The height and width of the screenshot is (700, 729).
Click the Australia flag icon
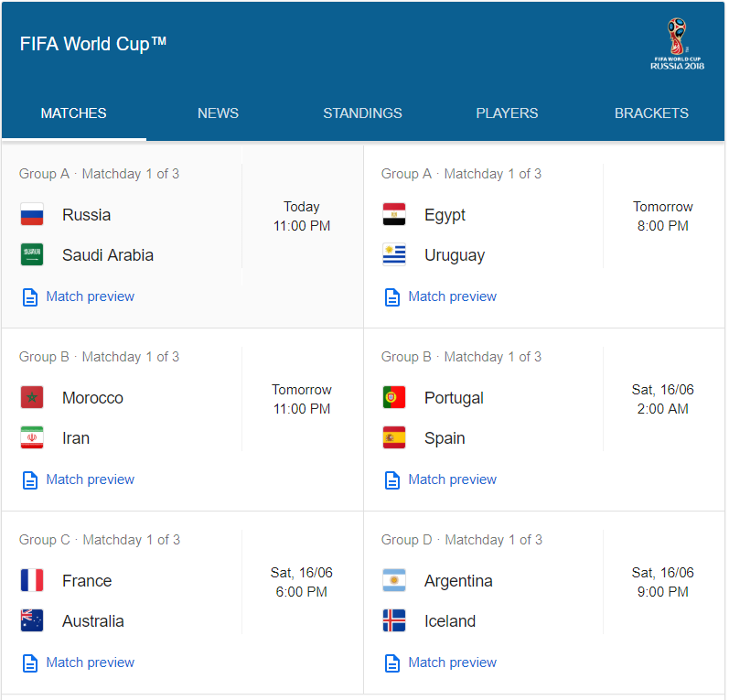pos(32,621)
